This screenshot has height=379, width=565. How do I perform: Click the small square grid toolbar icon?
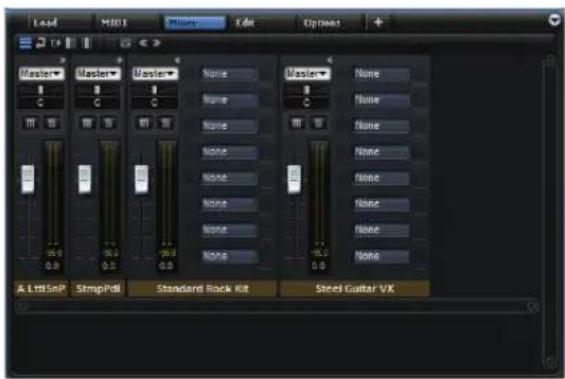tap(125, 43)
